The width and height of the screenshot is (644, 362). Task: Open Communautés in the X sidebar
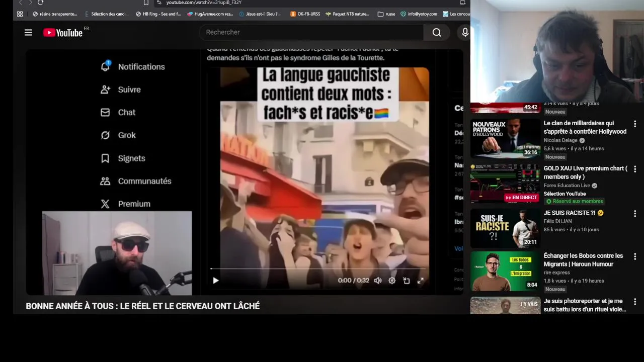(x=136, y=181)
